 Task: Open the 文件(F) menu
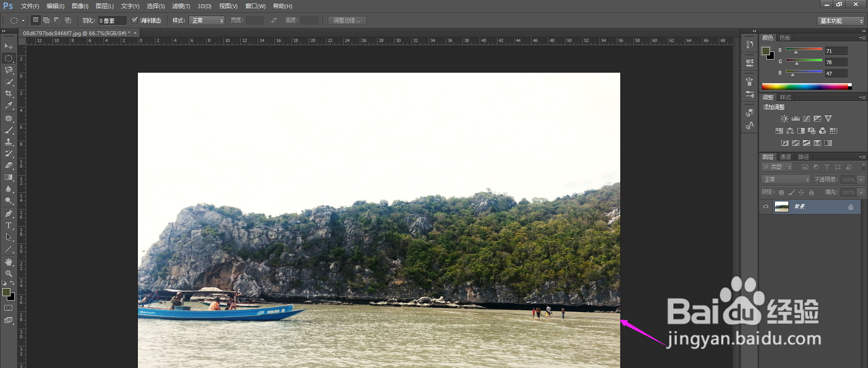click(x=30, y=6)
